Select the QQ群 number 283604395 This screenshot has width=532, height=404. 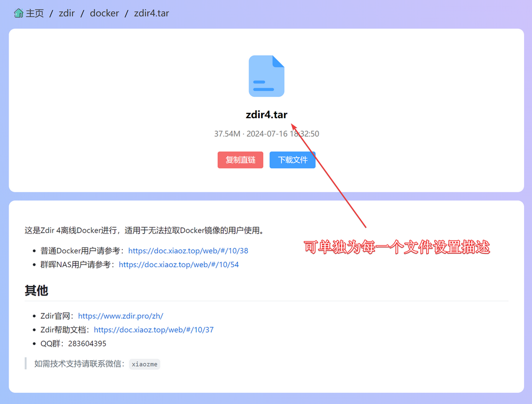tap(87, 343)
